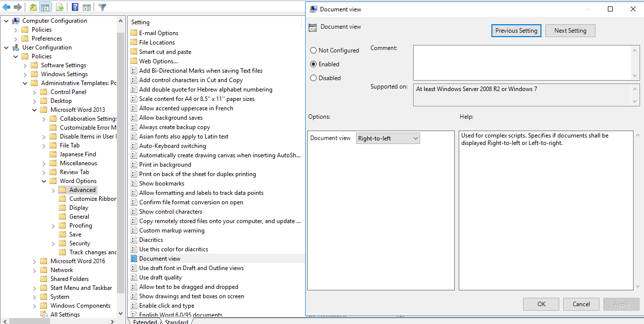Toggle the Show/Hide Console Tree icon
Viewport: 644px width, 324px height.
[45, 7]
